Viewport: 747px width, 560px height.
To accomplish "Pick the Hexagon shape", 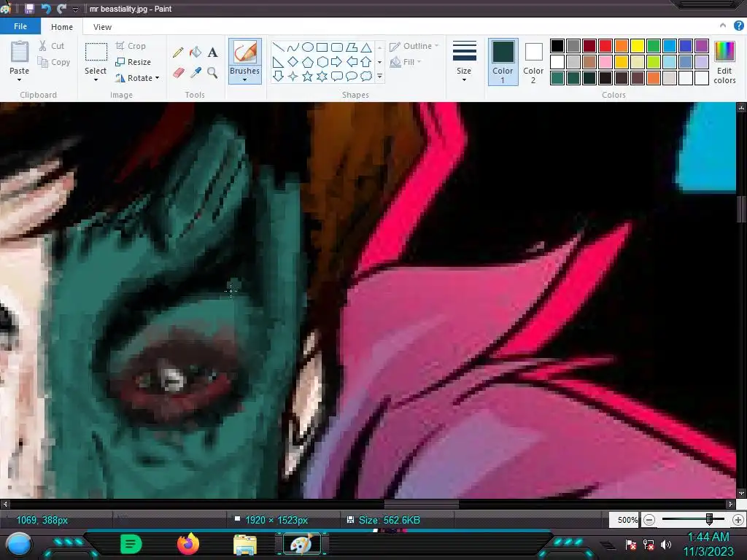I will pos(322,62).
